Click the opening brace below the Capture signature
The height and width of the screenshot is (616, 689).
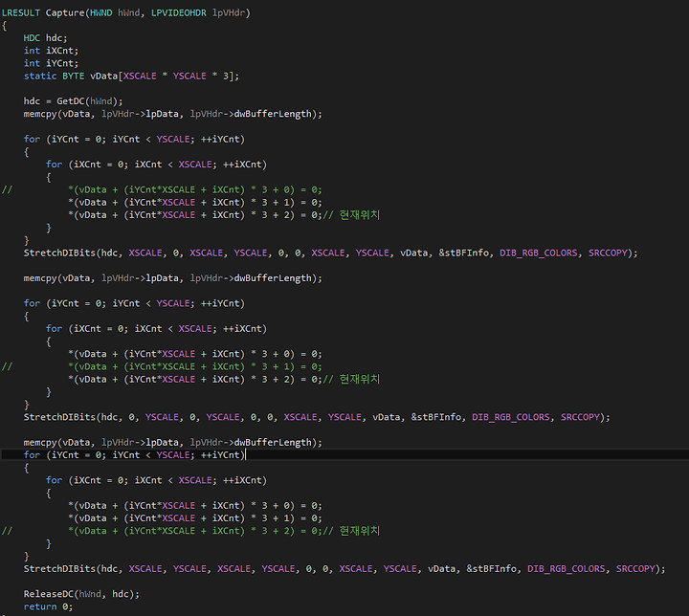coord(5,26)
